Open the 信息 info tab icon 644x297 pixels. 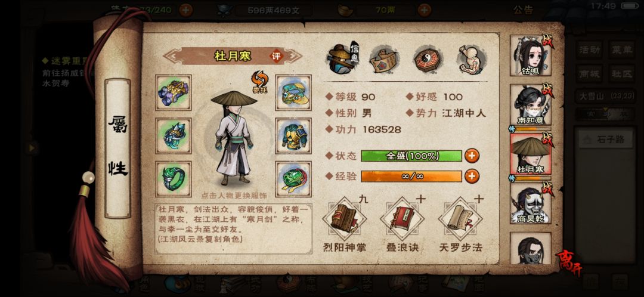pyautogui.click(x=342, y=58)
